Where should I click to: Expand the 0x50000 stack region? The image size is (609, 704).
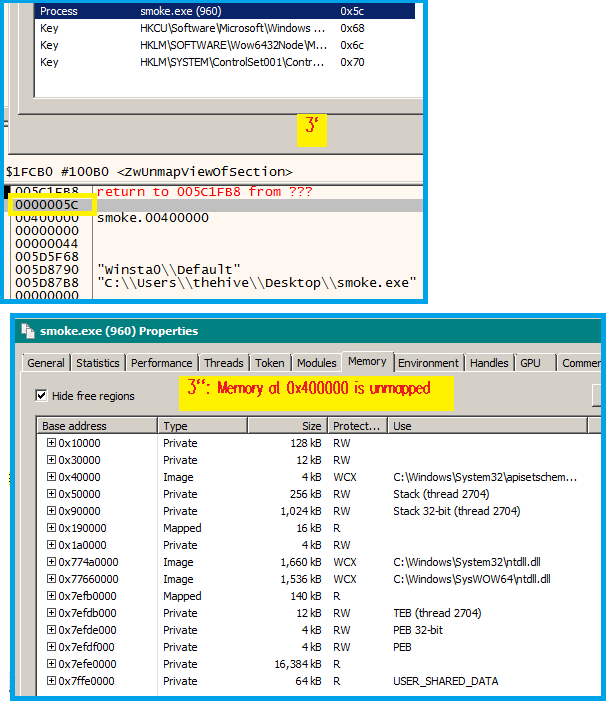51,494
